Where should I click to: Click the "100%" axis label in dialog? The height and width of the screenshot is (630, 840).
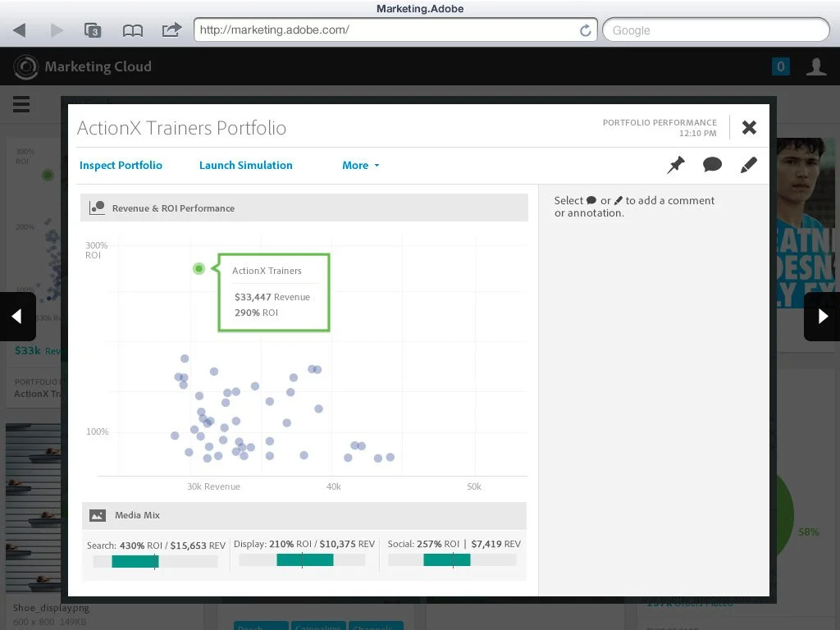97,431
